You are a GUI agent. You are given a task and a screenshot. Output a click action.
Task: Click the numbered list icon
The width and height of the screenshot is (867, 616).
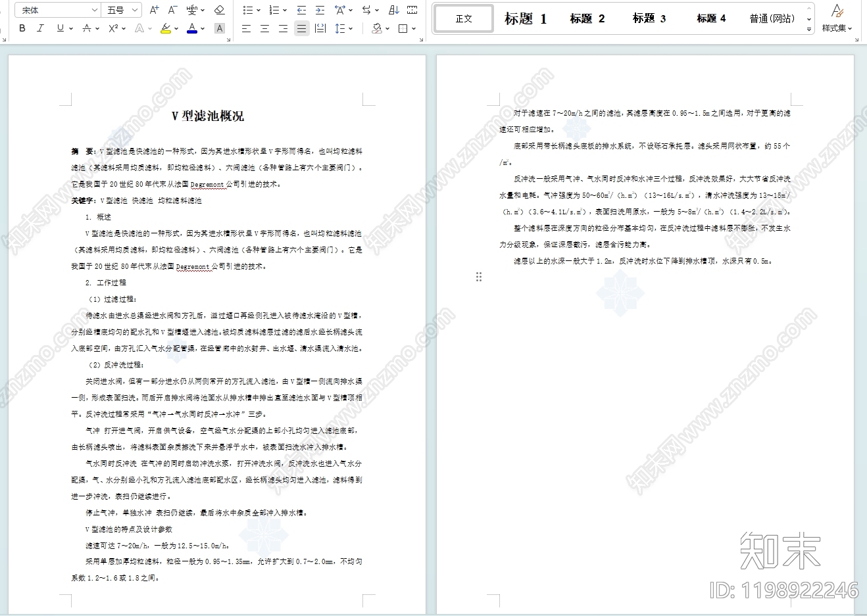tap(274, 10)
